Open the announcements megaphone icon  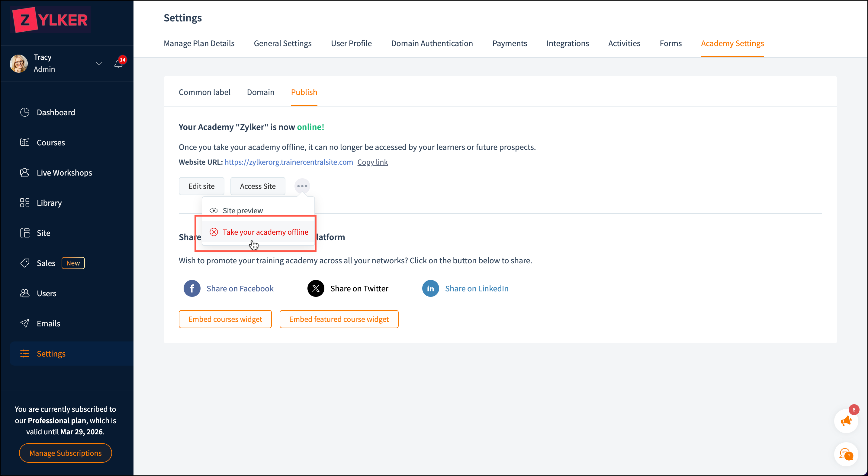846,421
